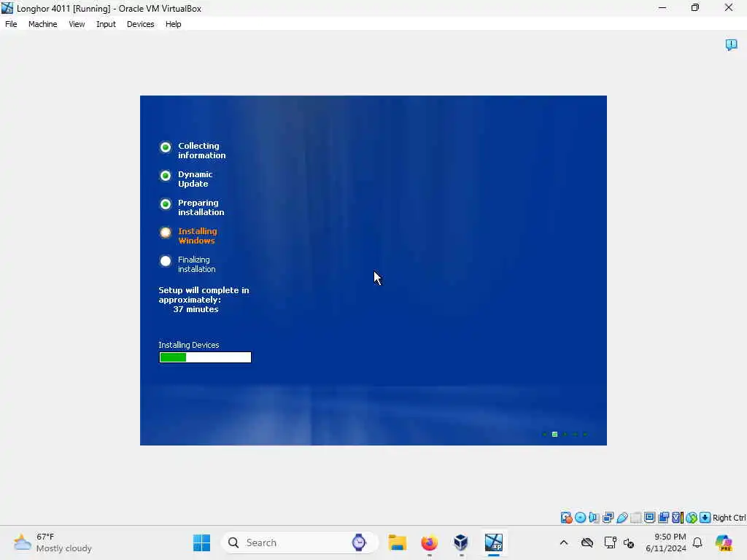Click USB devices indicator in status bar

[x=622, y=518]
